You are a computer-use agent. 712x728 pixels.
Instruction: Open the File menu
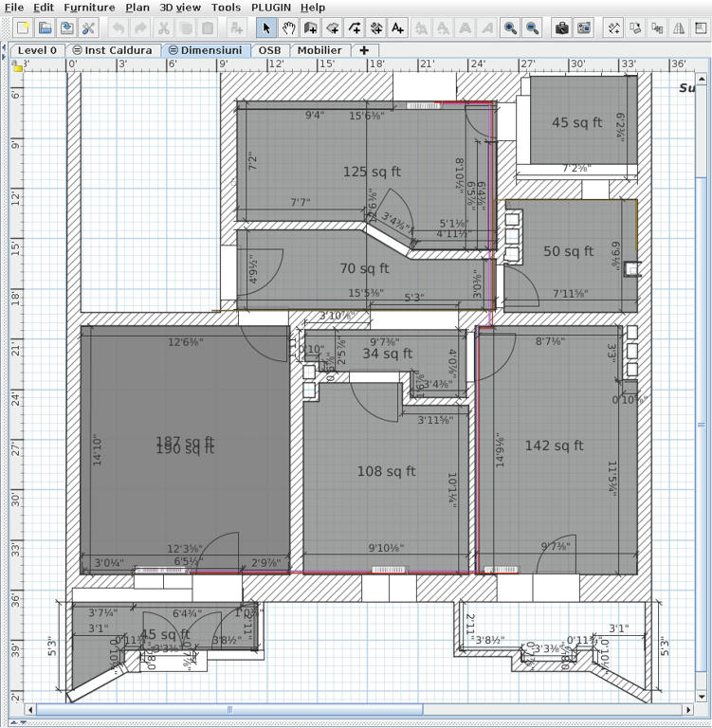tap(14, 8)
